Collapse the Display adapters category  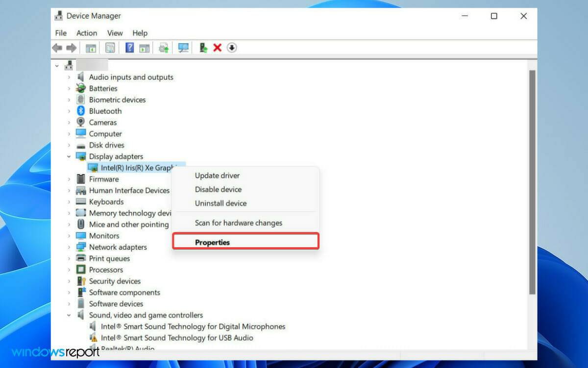coord(70,156)
